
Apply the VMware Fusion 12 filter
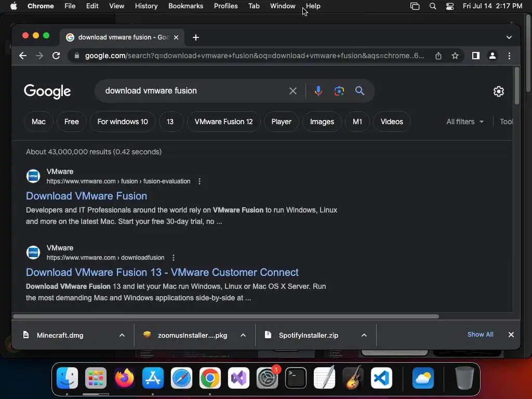click(223, 122)
